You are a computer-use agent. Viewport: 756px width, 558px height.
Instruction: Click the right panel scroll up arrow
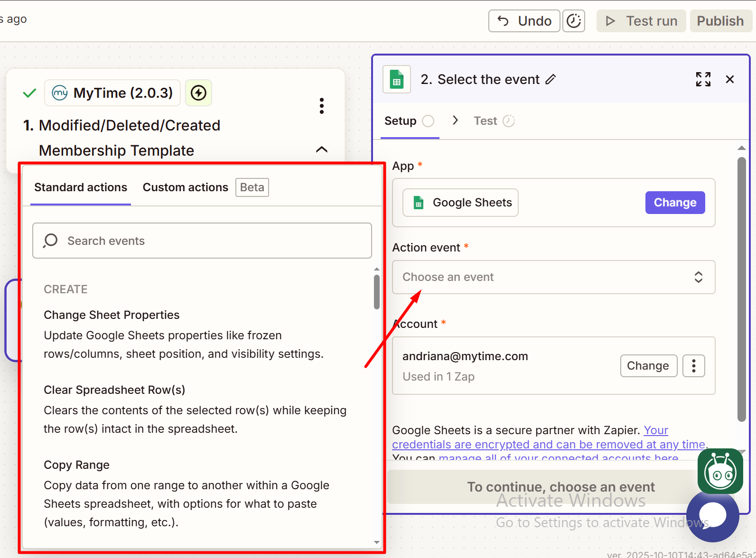[742, 148]
